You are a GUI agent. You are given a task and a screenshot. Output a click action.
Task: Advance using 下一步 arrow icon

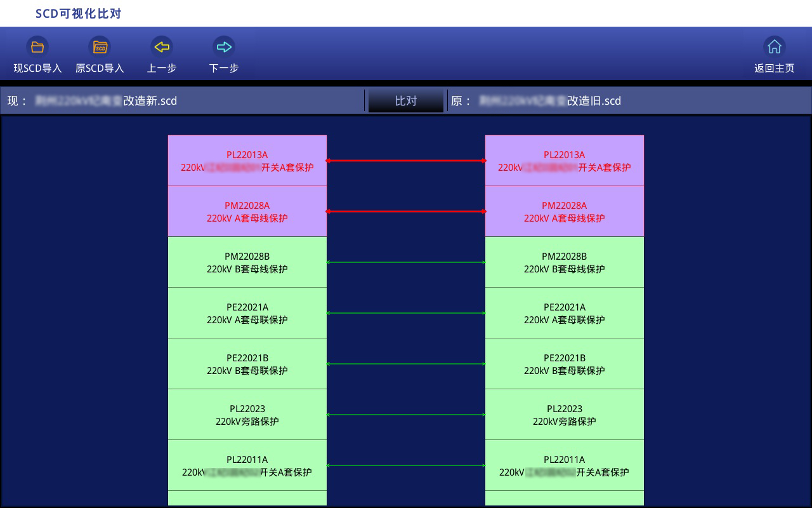coord(224,47)
